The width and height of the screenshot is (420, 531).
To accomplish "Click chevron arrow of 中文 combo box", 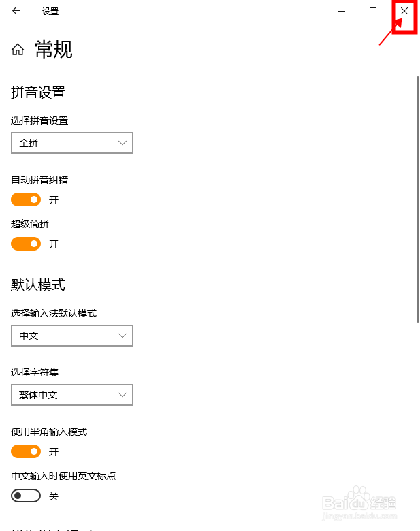I will point(123,336).
